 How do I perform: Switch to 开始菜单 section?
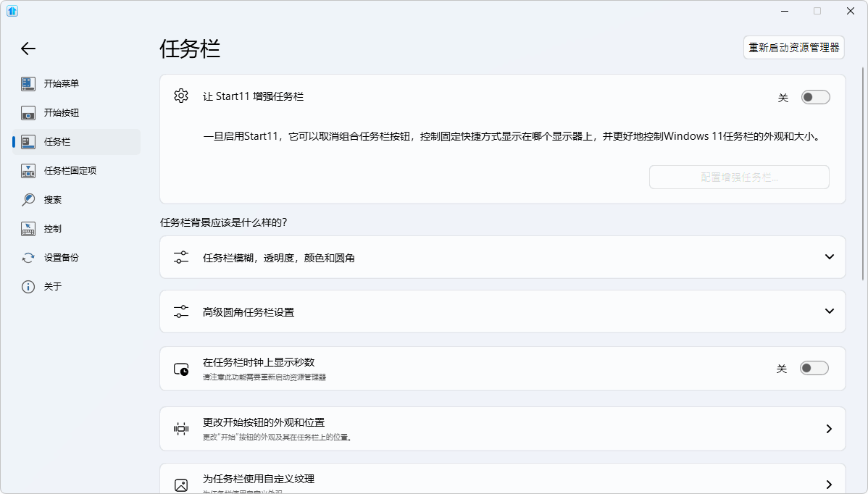(28, 83)
